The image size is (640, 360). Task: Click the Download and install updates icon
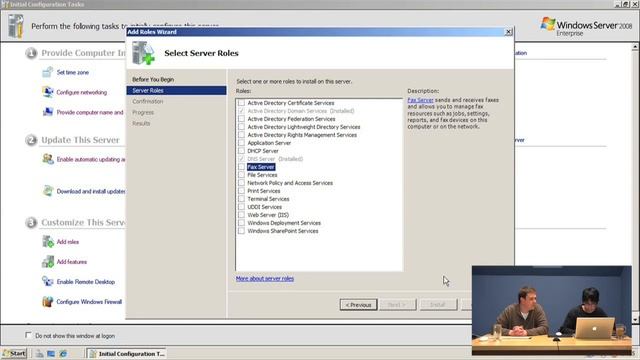point(47,191)
